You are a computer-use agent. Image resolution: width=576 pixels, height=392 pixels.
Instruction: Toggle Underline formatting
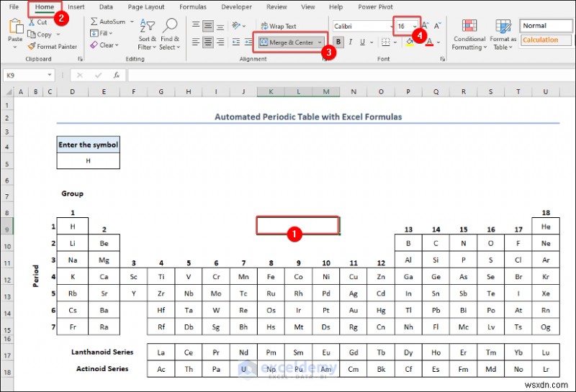pos(363,42)
